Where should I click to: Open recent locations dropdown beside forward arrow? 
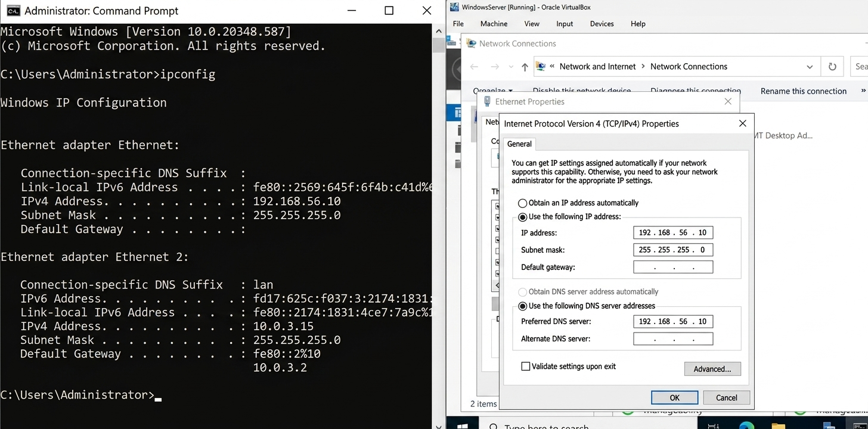tap(511, 67)
